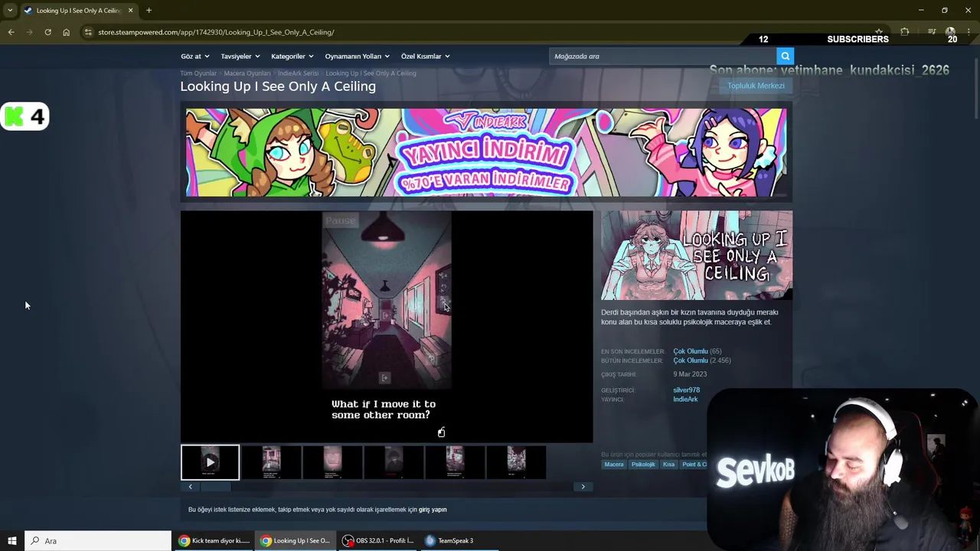Click the browser back arrow
The image size is (980, 551).
click(11, 32)
